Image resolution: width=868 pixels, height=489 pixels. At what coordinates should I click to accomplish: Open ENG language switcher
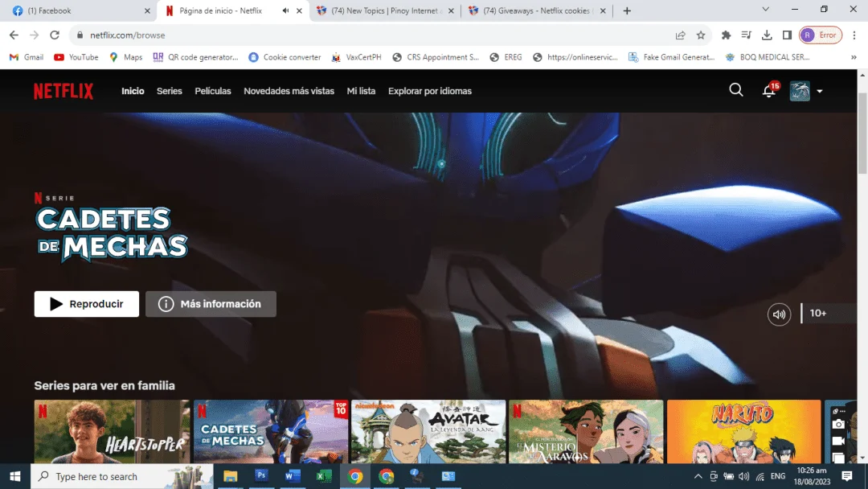click(778, 476)
